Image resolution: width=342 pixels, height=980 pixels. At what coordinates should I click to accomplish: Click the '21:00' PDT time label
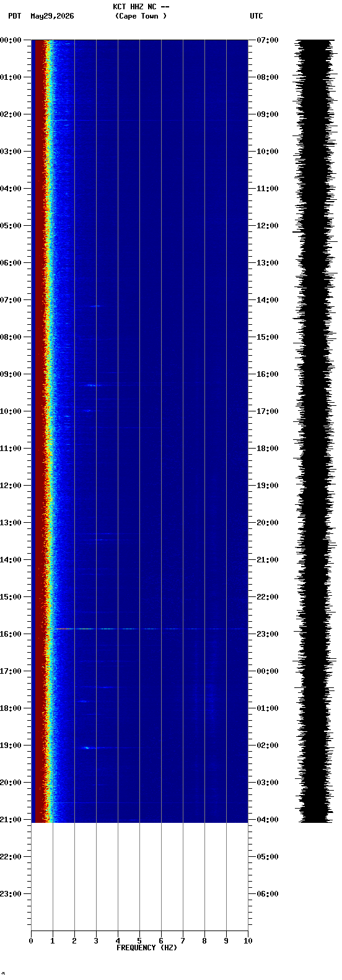point(11,820)
